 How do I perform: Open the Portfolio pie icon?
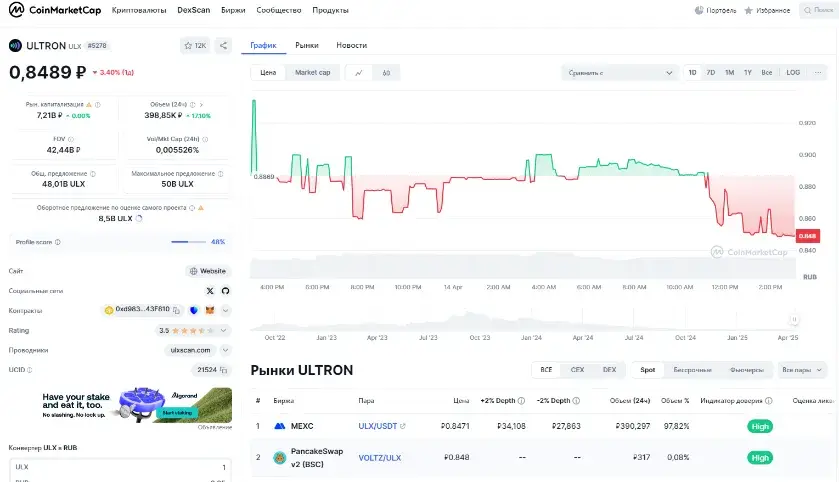tap(699, 10)
